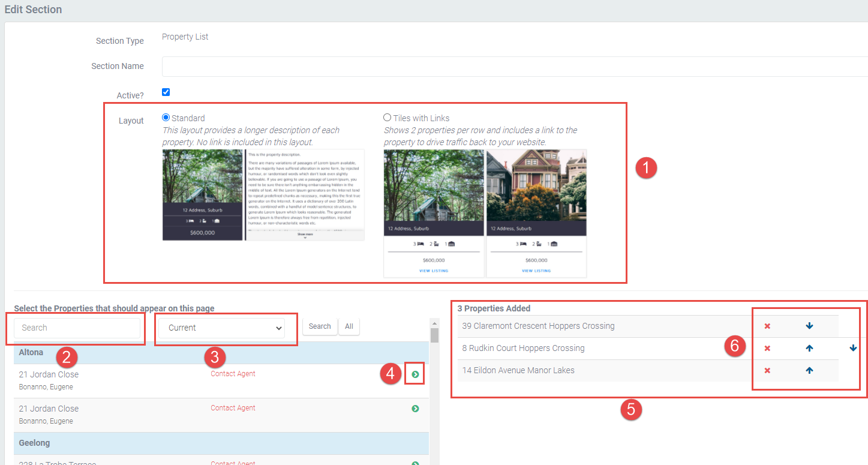Click the All button
868x465 pixels.
click(x=349, y=326)
